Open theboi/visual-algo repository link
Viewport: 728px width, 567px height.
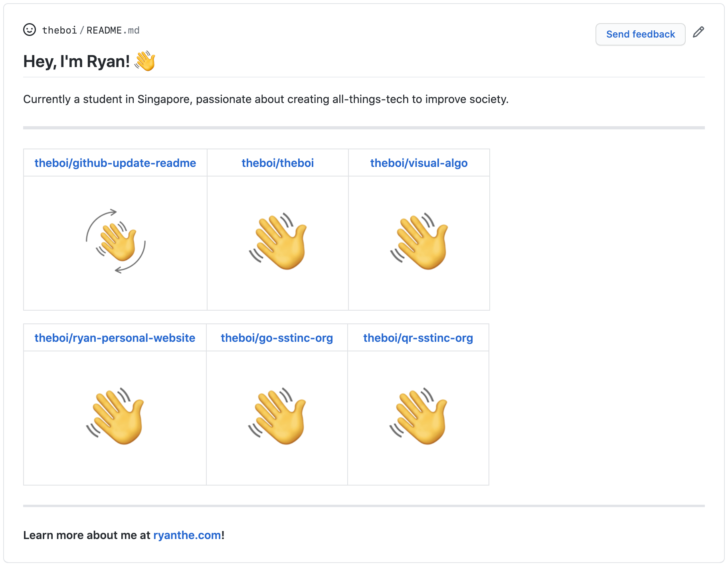point(419,163)
